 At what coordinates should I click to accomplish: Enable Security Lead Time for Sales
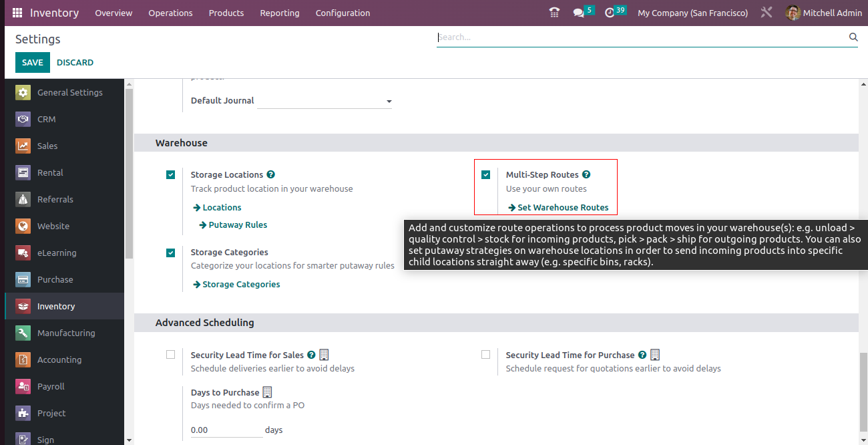[171, 355]
